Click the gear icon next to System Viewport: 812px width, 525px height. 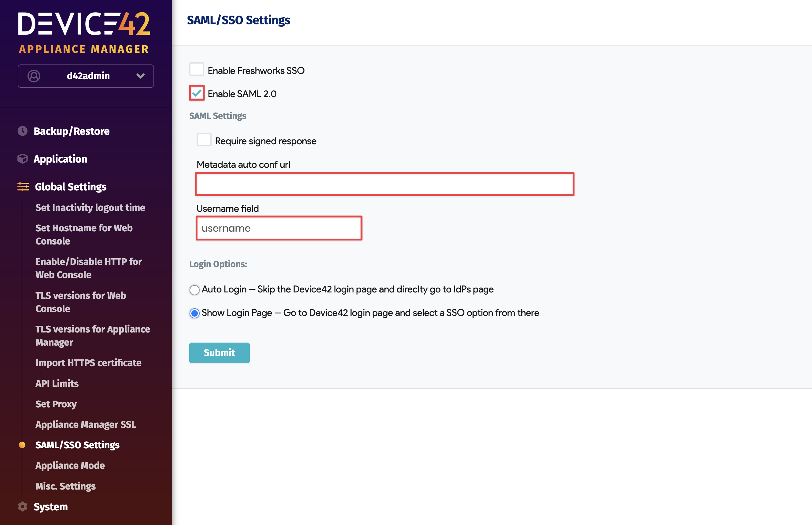coord(23,507)
